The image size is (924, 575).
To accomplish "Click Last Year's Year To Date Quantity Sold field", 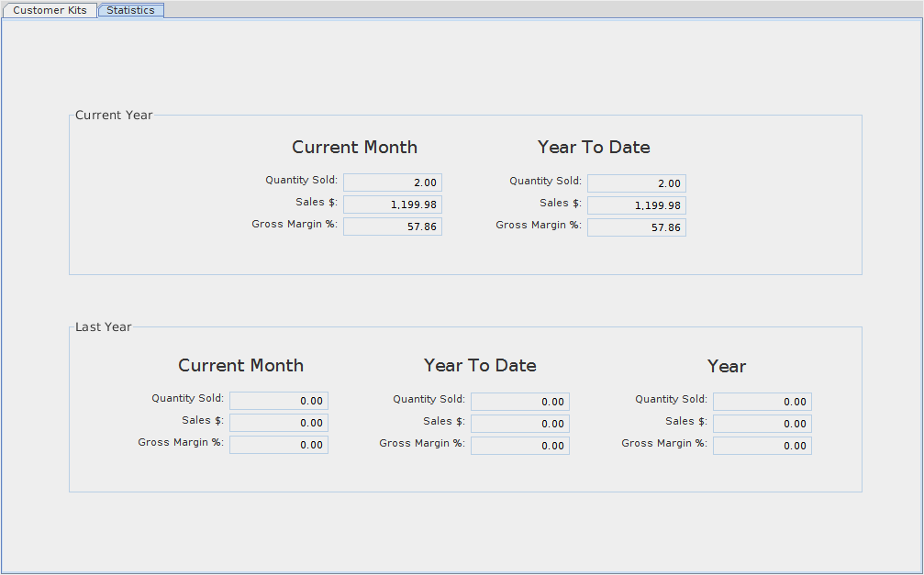I will click(x=519, y=402).
